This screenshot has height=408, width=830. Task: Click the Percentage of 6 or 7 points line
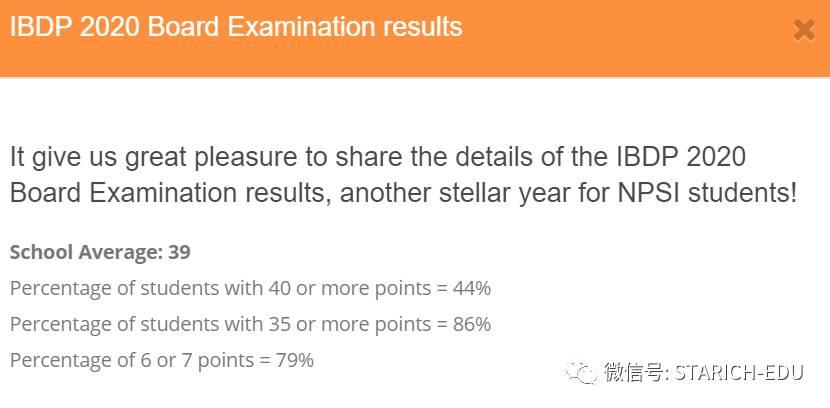coord(162,360)
